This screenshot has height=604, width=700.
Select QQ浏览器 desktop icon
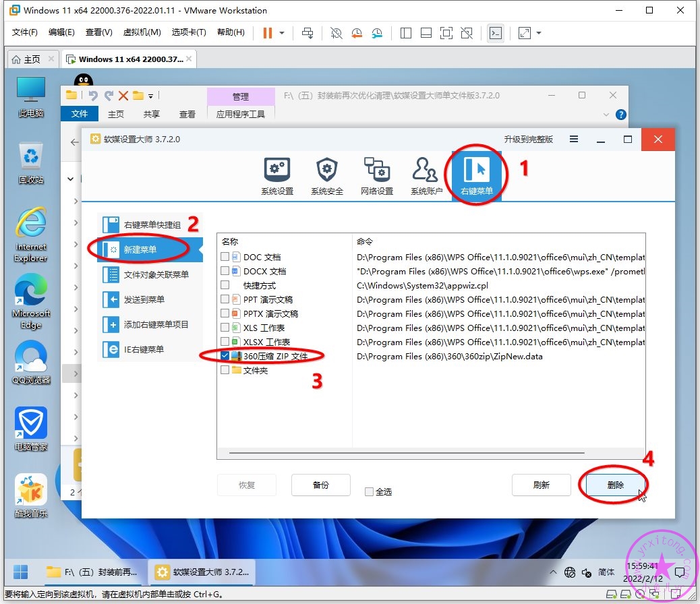pos(31,363)
